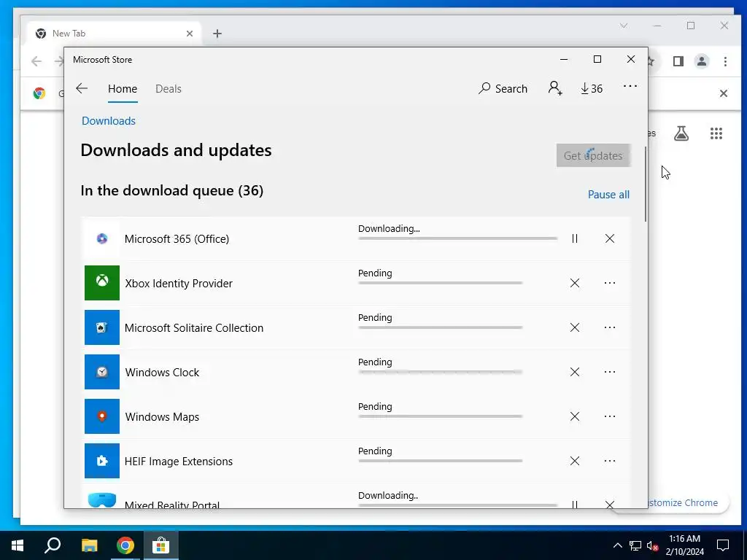This screenshot has height=560, width=747.
Task: Cancel HEIF Image Extensions pending download
Action: [x=575, y=461]
